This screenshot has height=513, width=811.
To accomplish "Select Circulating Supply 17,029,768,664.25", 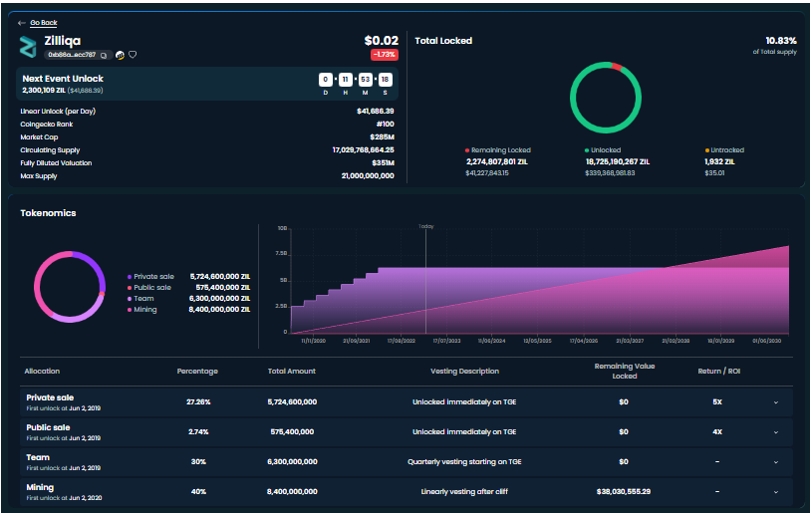I will point(363,150).
